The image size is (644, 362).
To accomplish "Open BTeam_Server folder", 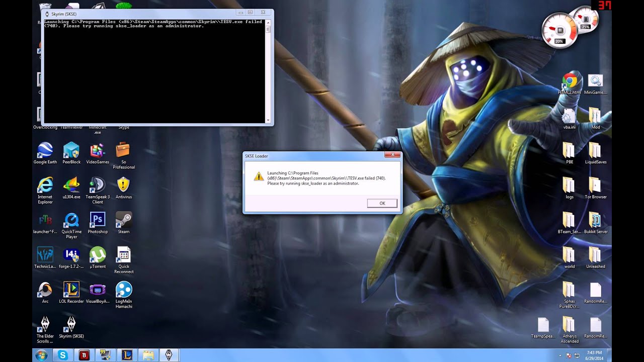I will click(569, 223).
